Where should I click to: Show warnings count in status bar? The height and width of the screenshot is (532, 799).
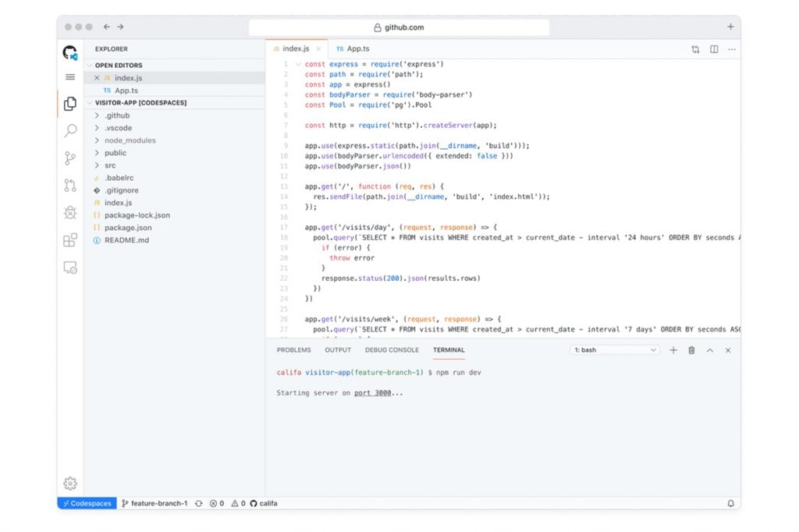(239, 503)
